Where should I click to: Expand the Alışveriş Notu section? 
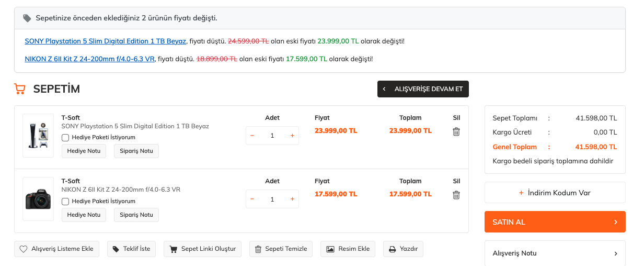click(x=555, y=253)
